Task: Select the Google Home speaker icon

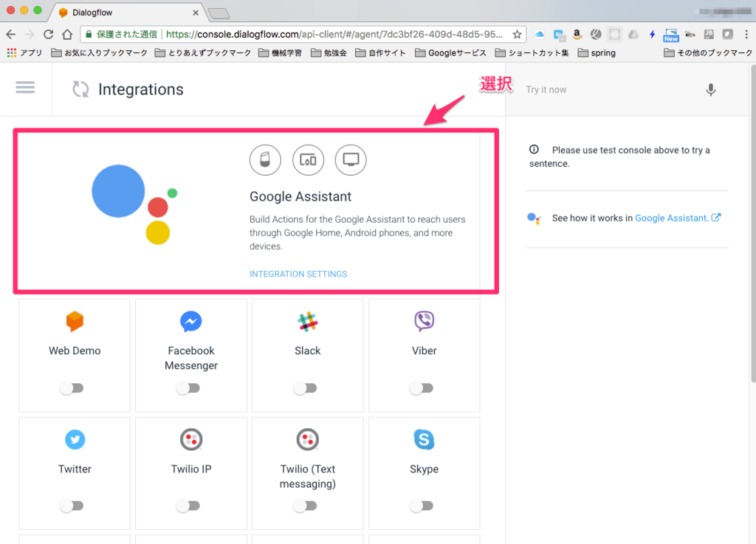Action: point(265,160)
